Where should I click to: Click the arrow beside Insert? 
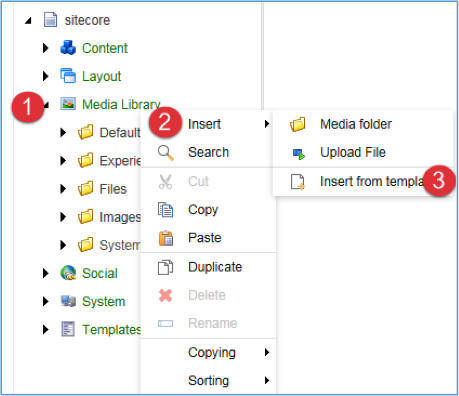267,124
